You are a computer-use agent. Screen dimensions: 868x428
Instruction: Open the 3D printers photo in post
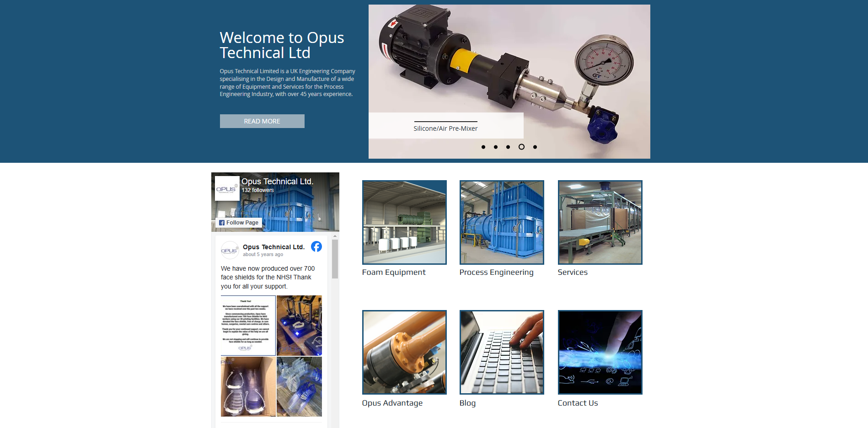(x=299, y=326)
